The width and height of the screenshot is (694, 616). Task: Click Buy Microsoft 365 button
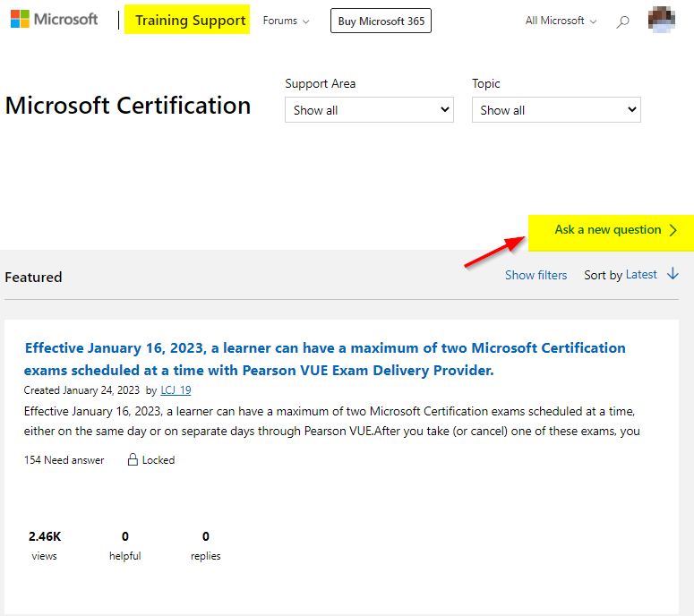tap(381, 21)
